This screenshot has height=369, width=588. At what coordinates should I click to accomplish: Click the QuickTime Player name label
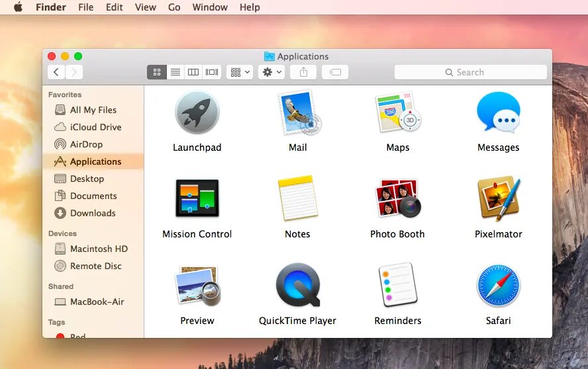click(x=297, y=321)
